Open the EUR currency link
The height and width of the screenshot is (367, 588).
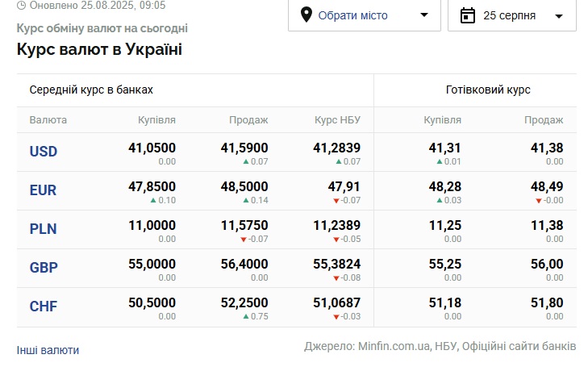[x=44, y=190]
